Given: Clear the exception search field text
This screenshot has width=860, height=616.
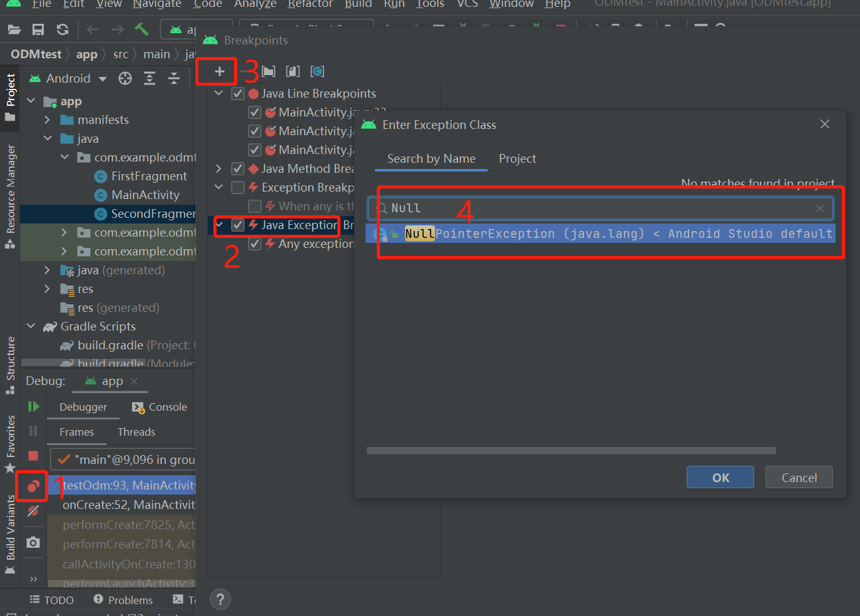Looking at the screenshot, I should tap(820, 208).
